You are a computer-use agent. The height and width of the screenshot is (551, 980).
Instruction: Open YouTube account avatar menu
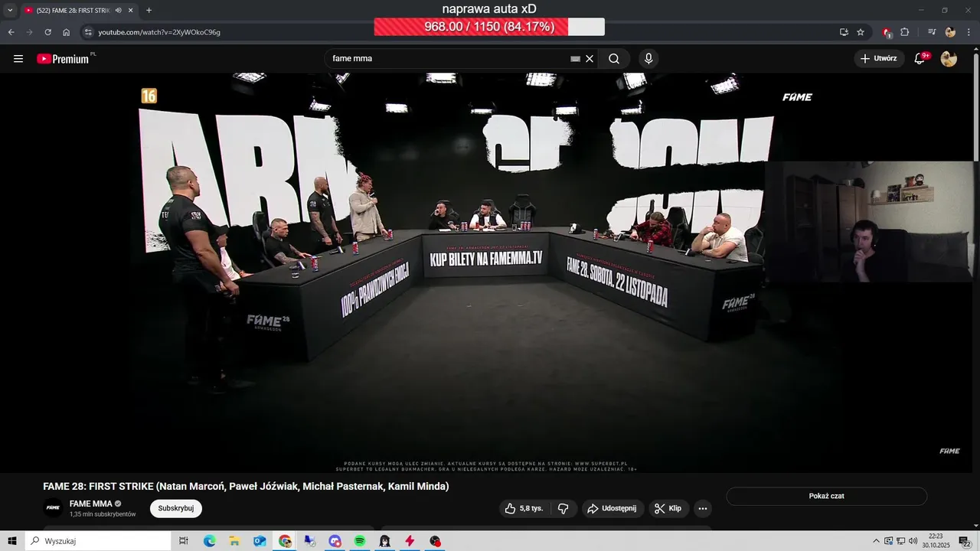[x=949, y=59]
